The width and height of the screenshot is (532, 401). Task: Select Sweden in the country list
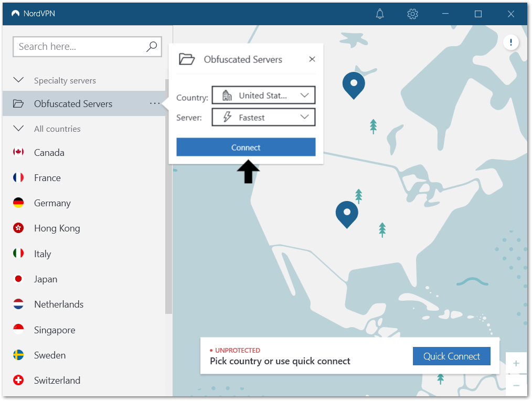(x=84, y=355)
